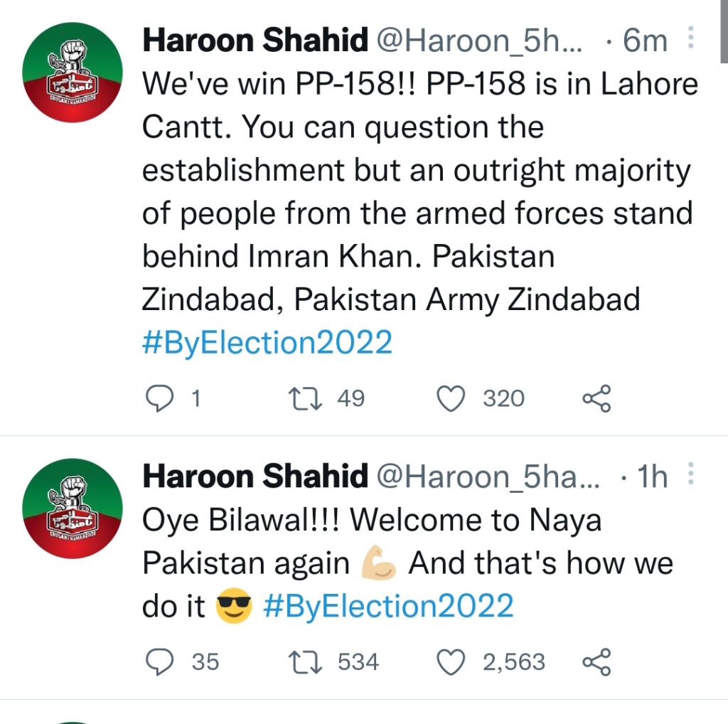Reply to the Oye Bilawal tweet
728x724 pixels.
(160, 662)
